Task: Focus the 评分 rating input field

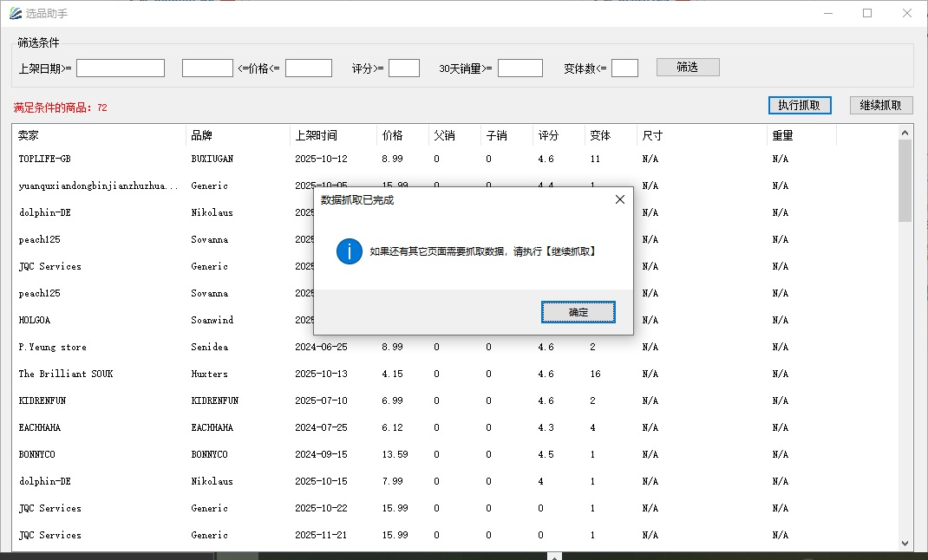Action: [x=404, y=68]
